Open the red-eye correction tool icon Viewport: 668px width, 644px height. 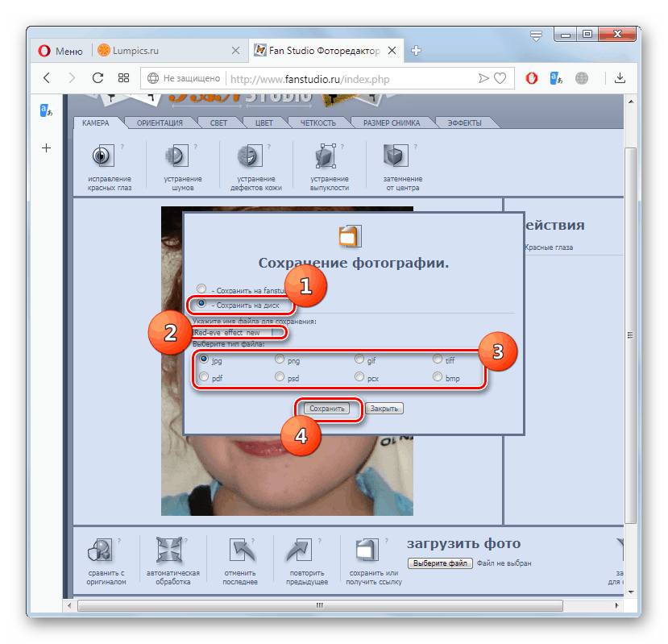103,156
